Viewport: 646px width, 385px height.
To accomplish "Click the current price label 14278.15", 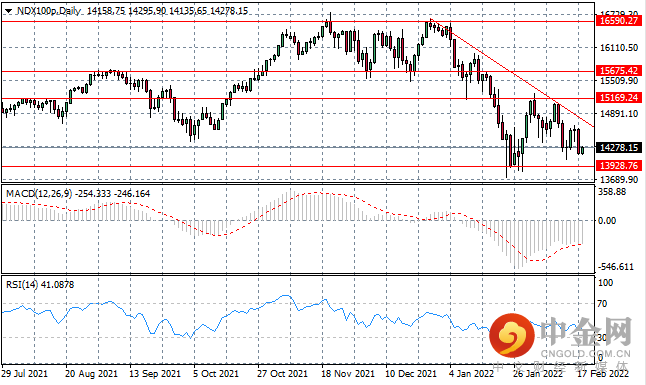I will point(618,148).
